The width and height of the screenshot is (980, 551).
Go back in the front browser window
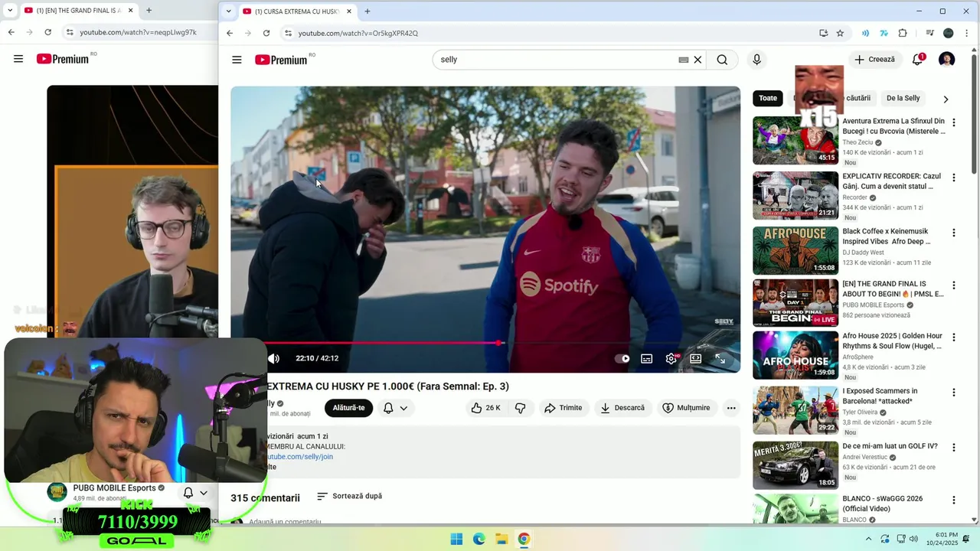(x=230, y=33)
